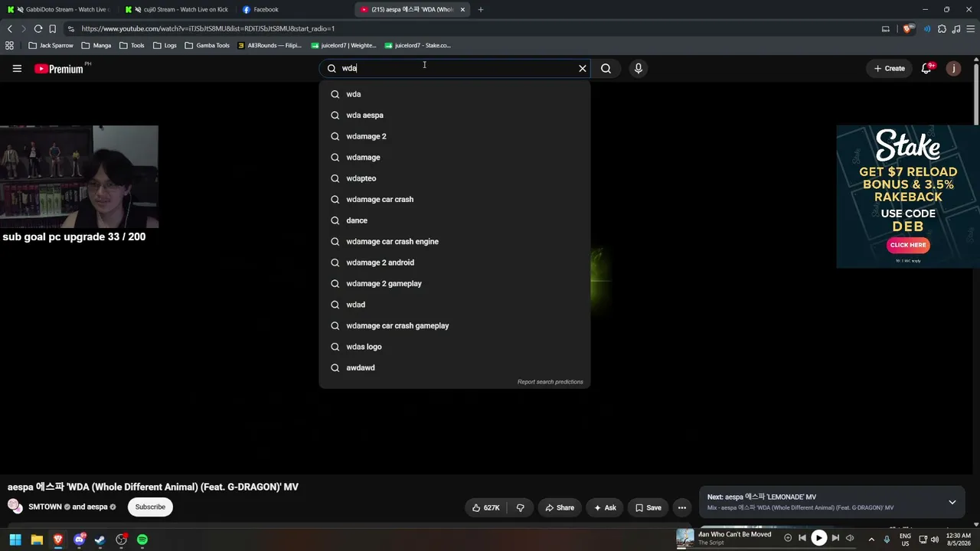Open OBS Studio from taskbar
The height and width of the screenshot is (551, 980).
click(x=121, y=540)
